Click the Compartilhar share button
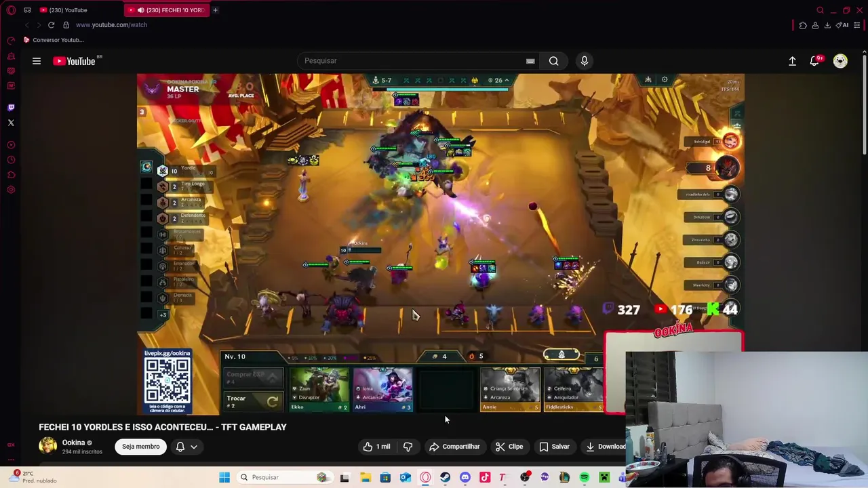Image resolution: width=868 pixels, height=488 pixels. (454, 447)
